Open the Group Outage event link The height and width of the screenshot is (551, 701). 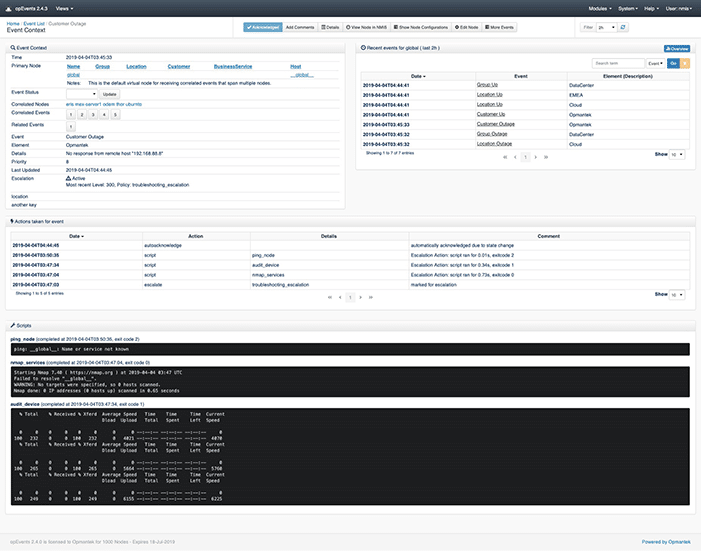[x=492, y=134]
